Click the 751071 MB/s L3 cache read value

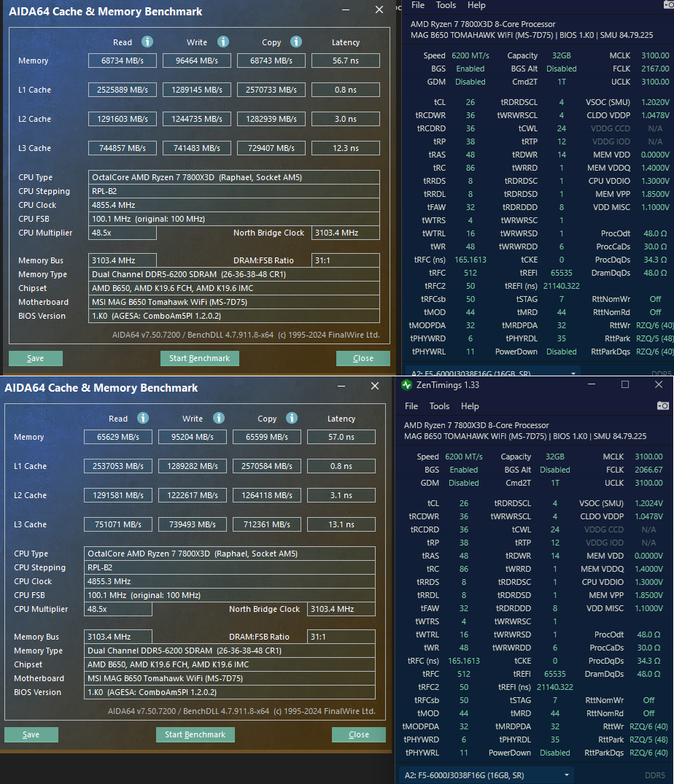(118, 524)
